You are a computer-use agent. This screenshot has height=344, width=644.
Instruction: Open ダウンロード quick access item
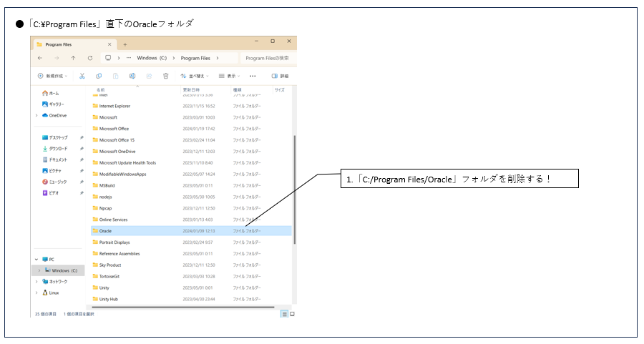(x=54, y=149)
